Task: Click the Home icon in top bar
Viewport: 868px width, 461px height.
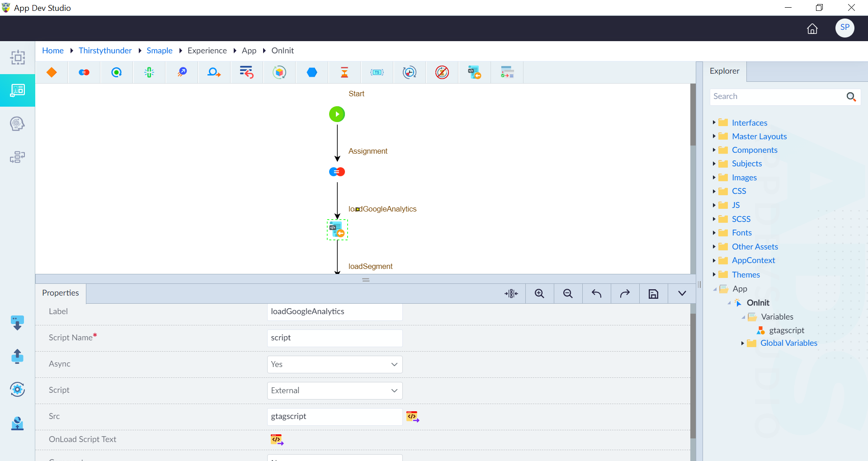Action: (x=812, y=29)
